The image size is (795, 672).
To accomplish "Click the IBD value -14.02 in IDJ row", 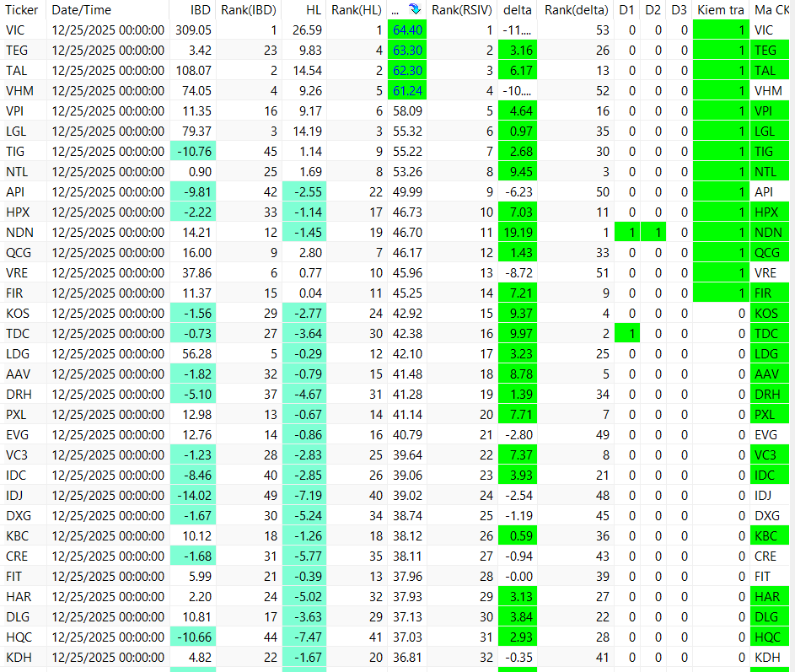I will [x=193, y=496].
